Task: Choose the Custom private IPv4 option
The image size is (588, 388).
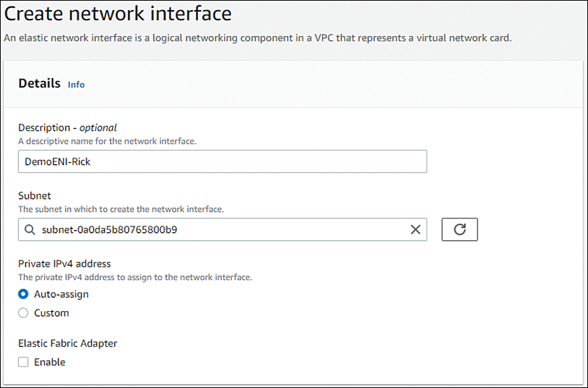Action: pos(23,313)
